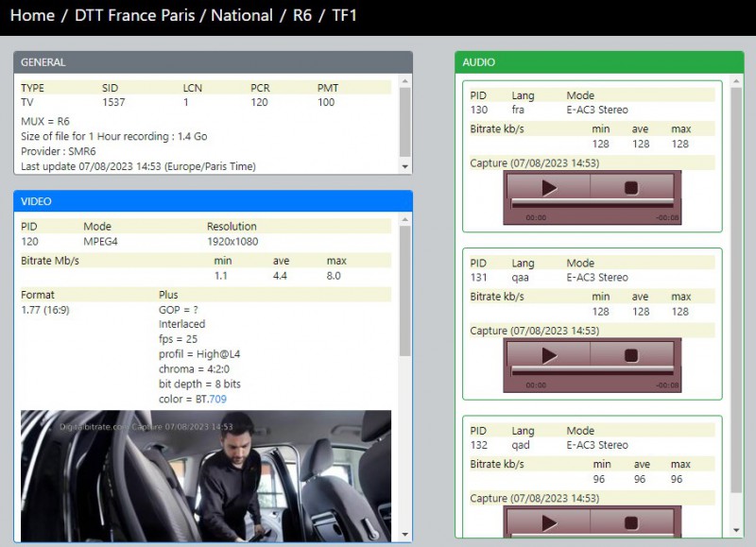Click the audio language value 'qaa'
This screenshot has height=547, width=756.
(521, 278)
